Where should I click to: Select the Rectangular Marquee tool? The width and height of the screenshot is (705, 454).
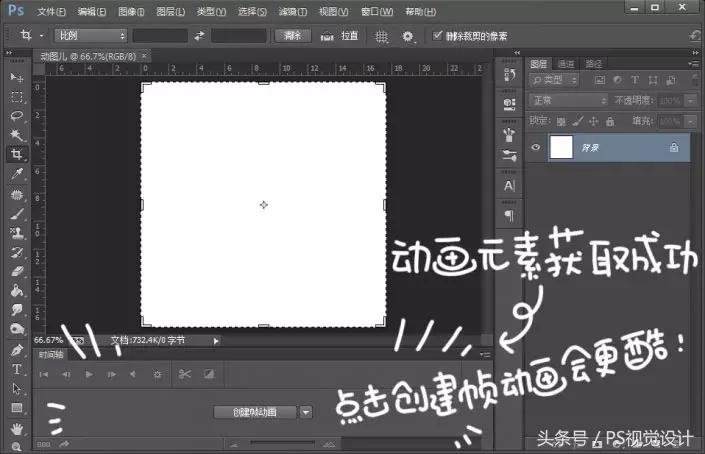coord(17,97)
